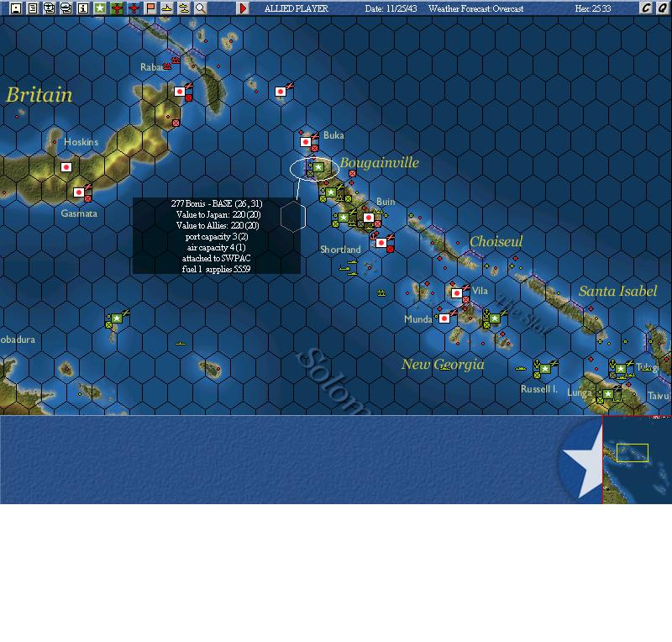This screenshot has height=642, width=672.
Task: Click the Hex: 25 33 coordinate readout
Action: (593, 8)
